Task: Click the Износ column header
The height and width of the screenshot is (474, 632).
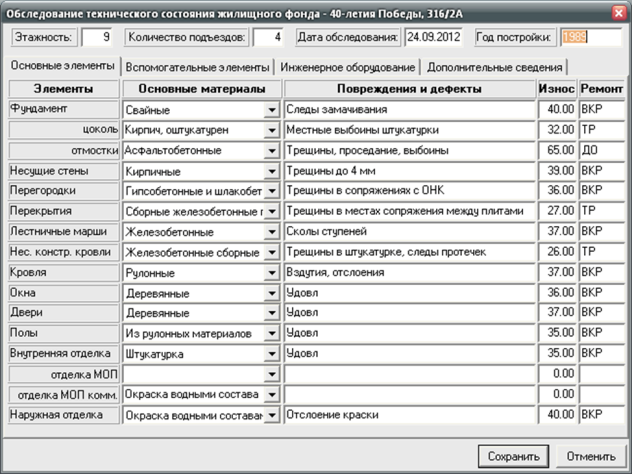Action: [x=557, y=89]
